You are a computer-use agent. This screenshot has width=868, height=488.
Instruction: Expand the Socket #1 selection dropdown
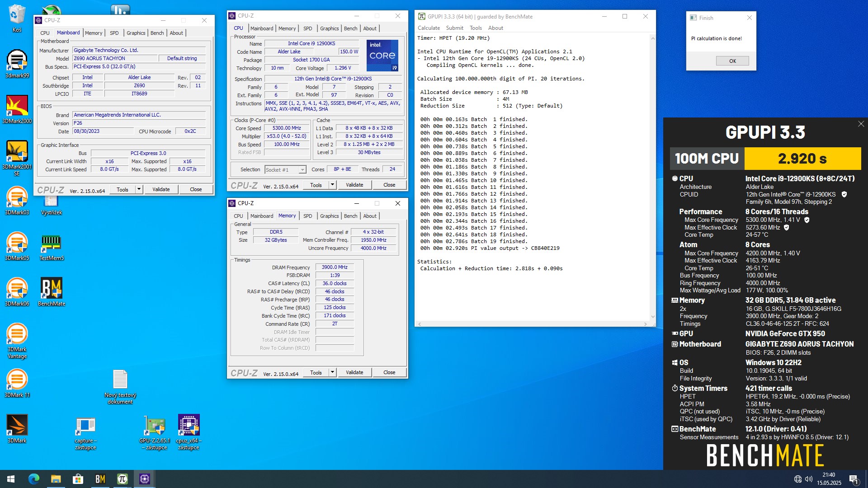(302, 170)
